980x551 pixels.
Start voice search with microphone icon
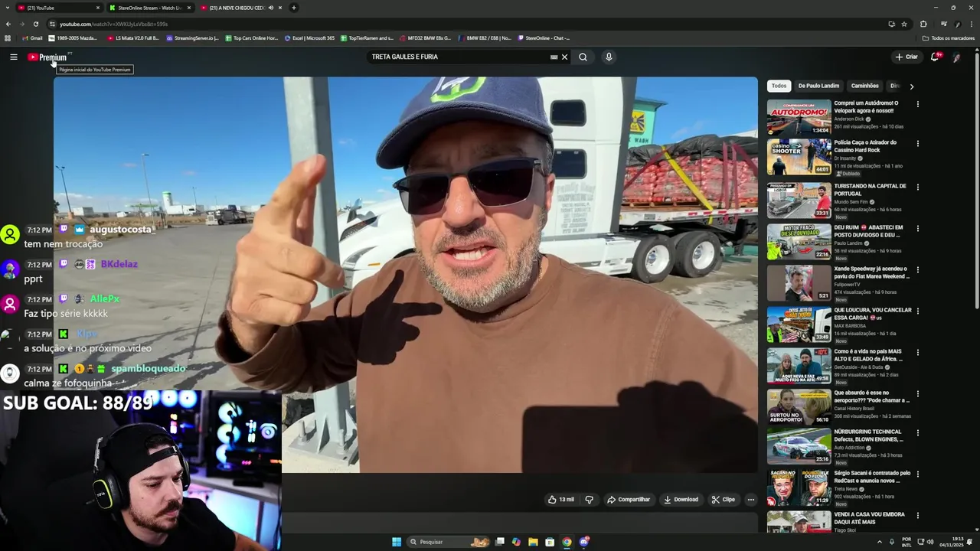609,57
